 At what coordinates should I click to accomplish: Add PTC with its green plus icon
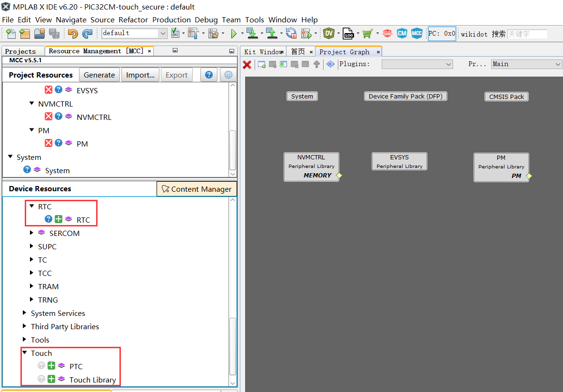[51, 365]
